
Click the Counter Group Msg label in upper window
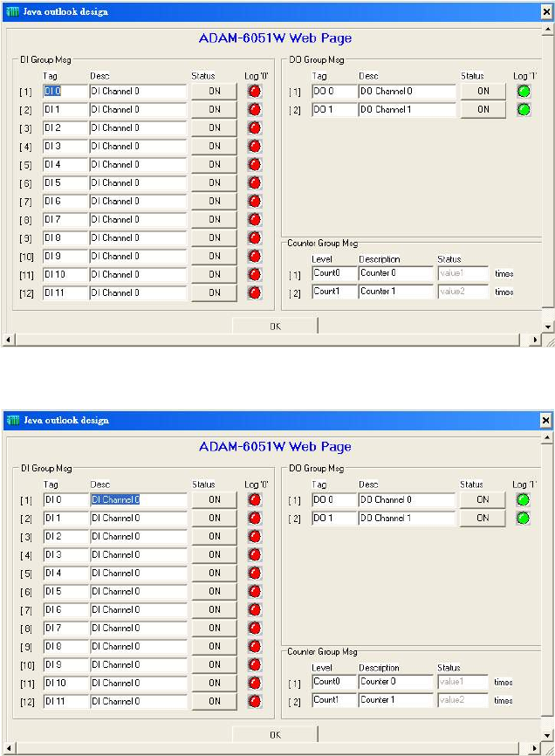point(322,243)
